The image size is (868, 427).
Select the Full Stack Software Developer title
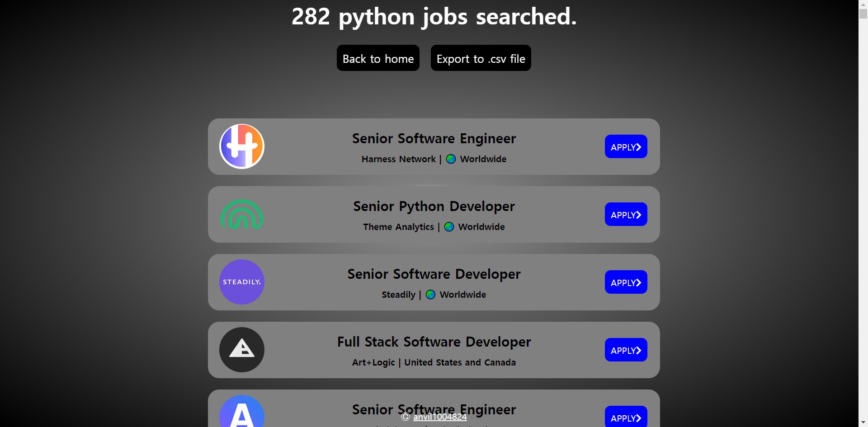coord(434,342)
